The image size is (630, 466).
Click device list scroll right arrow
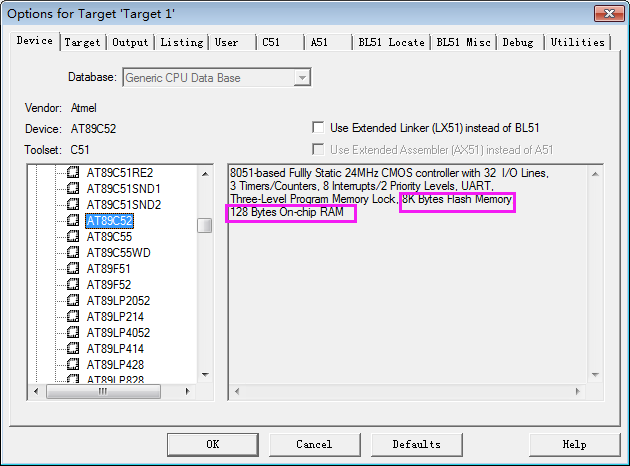(187, 391)
